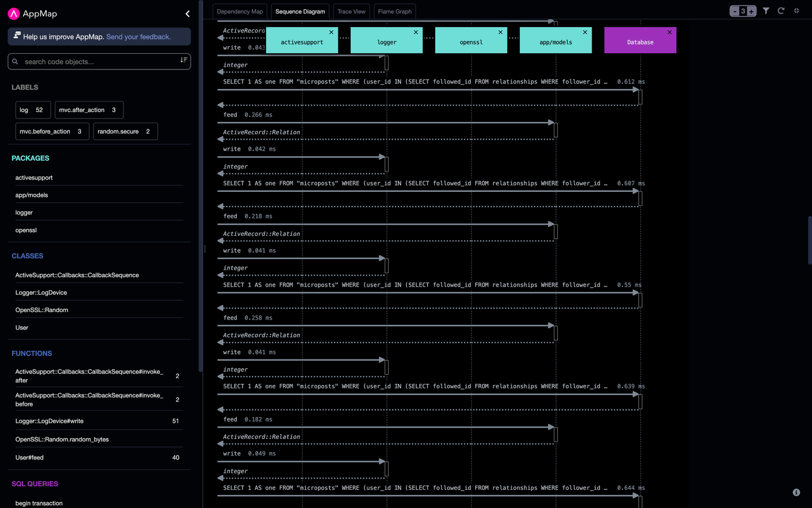Select the User class
This screenshot has width=812, height=508.
[99, 328]
